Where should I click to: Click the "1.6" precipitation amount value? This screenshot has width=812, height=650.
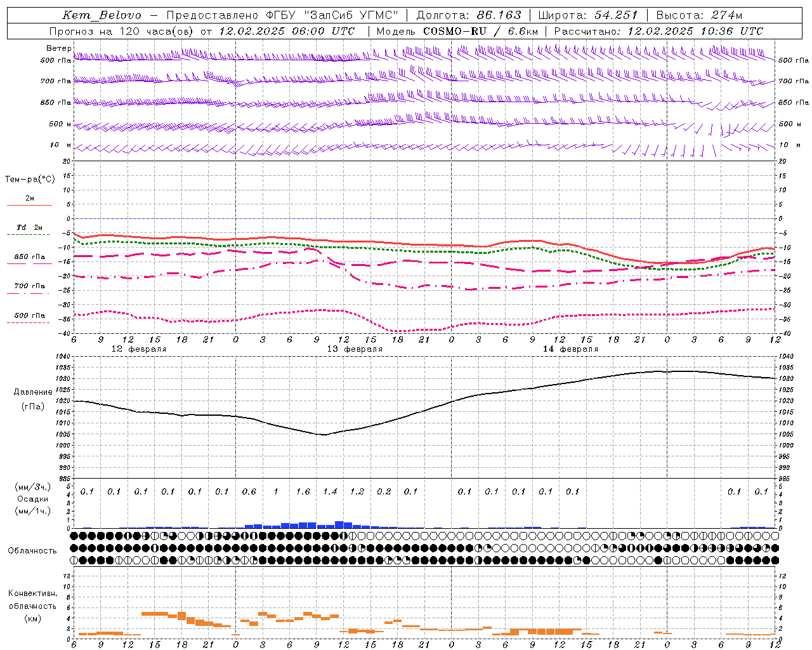pyautogui.click(x=303, y=491)
